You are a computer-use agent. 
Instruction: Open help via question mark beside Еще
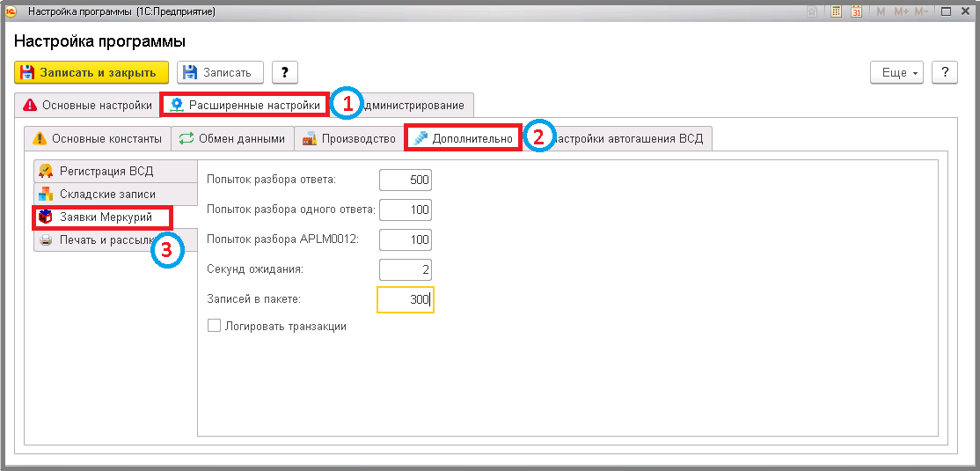945,72
